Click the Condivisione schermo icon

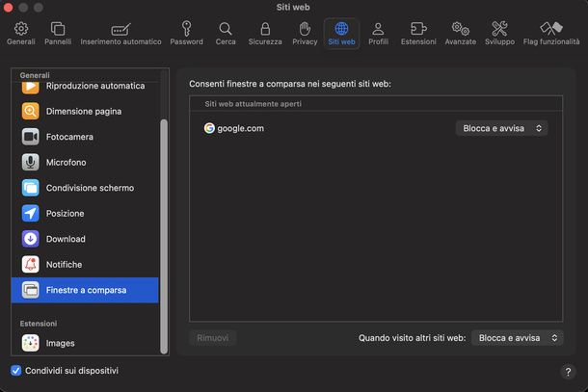[31, 188]
